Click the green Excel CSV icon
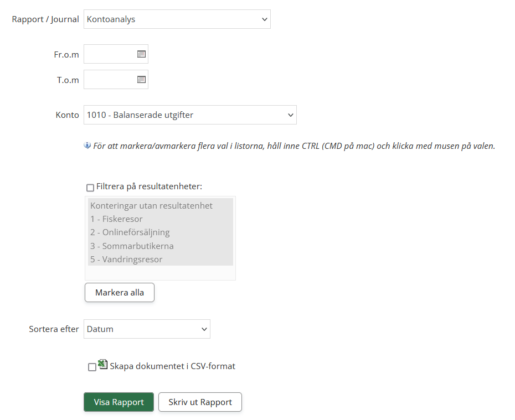 pyautogui.click(x=102, y=364)
